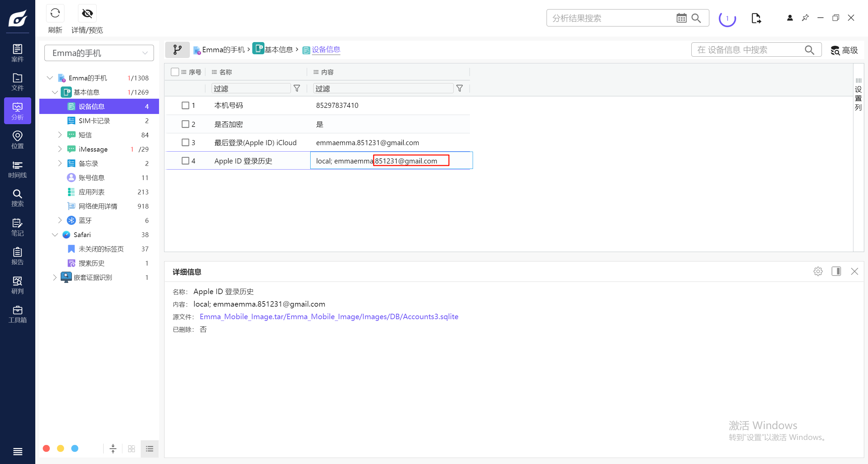Click the red color dot at bottom
The height and width of the screenshot is (464, 868).
pos(46,448)
